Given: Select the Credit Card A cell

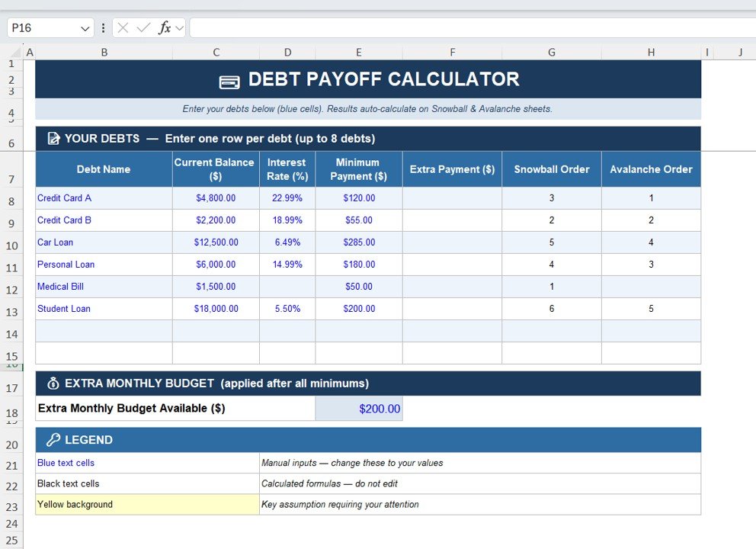Looking at the screenshot, I should (104, 197).
